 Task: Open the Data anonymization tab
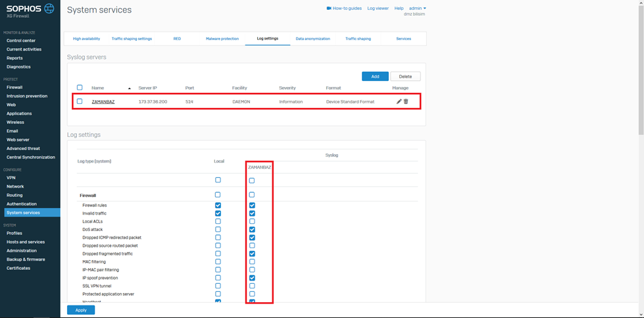(x=312, y=39)
